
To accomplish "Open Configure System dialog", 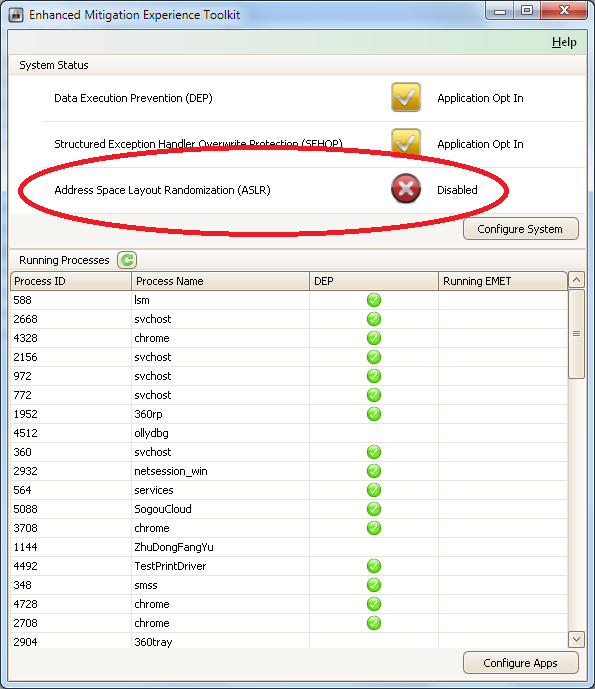I will coord(520,229).
